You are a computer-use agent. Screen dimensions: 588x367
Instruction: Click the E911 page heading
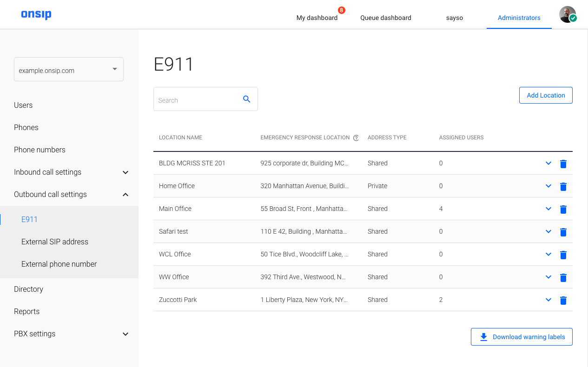[173, 65]
